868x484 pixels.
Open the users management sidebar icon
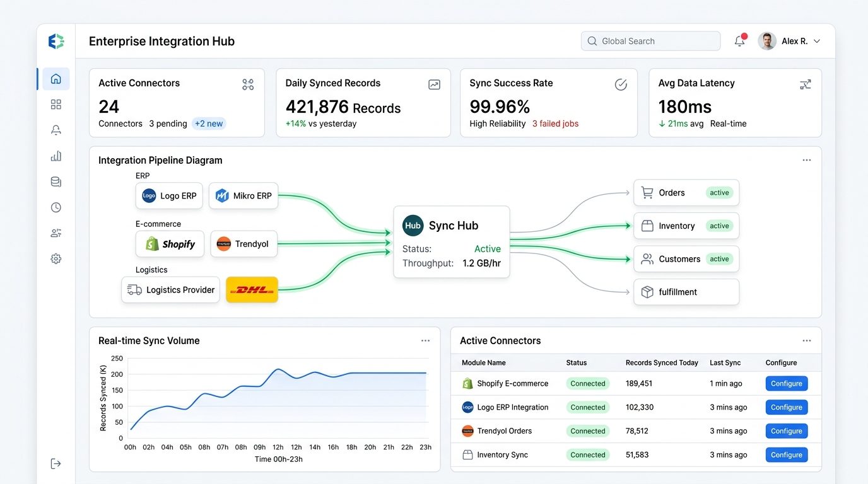(x=56, y=233)
